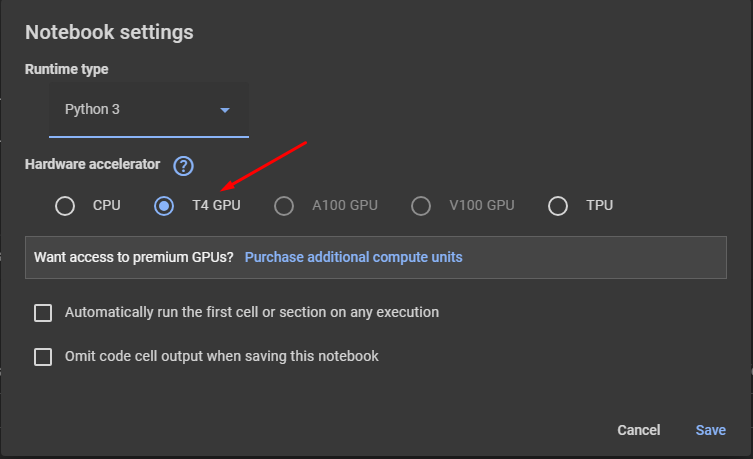
Task: Save the notebook settings
Action: [711, 430]
